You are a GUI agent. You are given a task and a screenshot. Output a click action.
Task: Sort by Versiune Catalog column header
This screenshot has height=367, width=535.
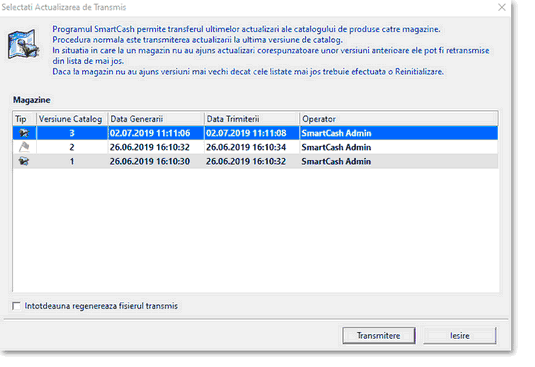tap(72, 119)
